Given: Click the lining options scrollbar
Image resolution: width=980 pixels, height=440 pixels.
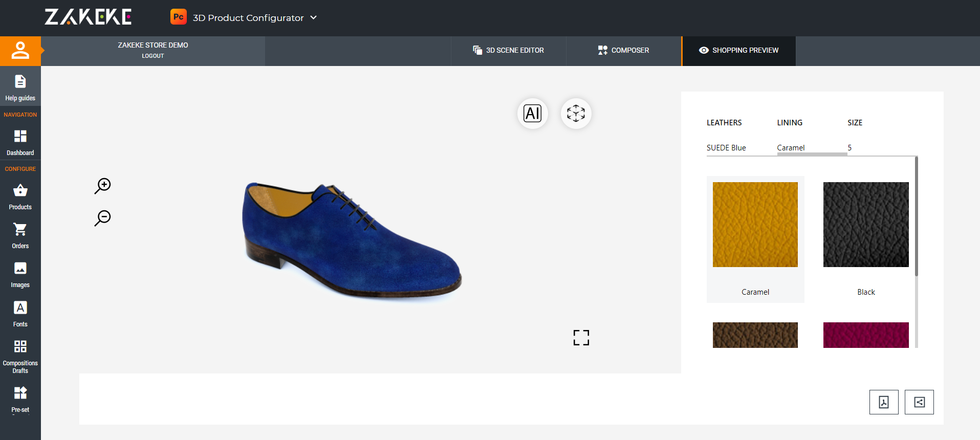Looking at the screenshot, I should (917, 216).
